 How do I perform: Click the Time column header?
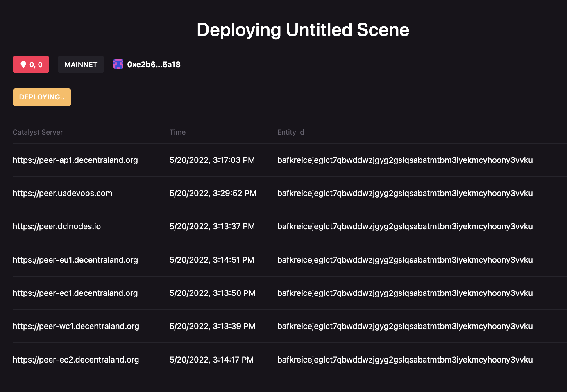(177, 132)
